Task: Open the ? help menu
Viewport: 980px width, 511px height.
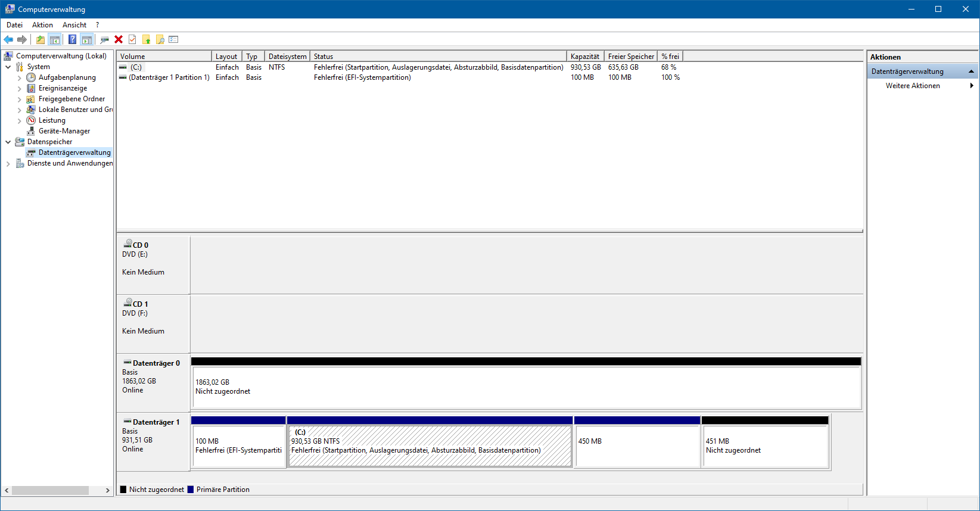Action: [x=97, y=25]
